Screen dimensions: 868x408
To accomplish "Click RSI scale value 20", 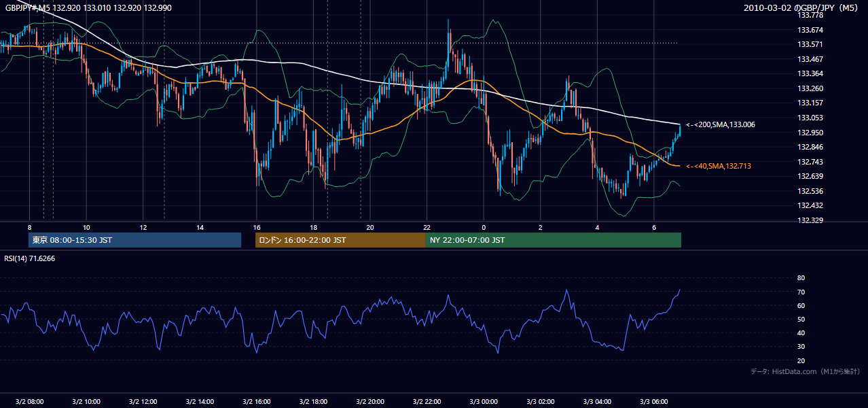I will coord(801,360).
